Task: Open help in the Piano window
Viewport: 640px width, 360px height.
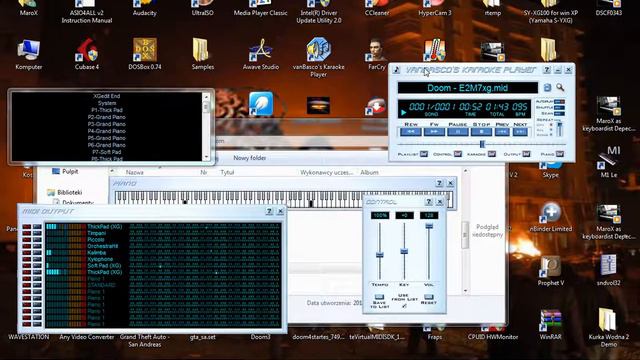Action: click(439, 183)
